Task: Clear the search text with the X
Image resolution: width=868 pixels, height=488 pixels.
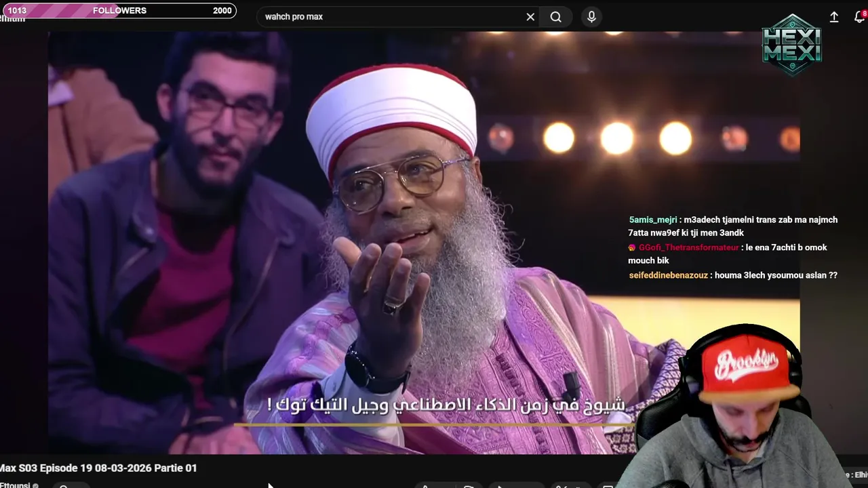Action: coord(530,17)
